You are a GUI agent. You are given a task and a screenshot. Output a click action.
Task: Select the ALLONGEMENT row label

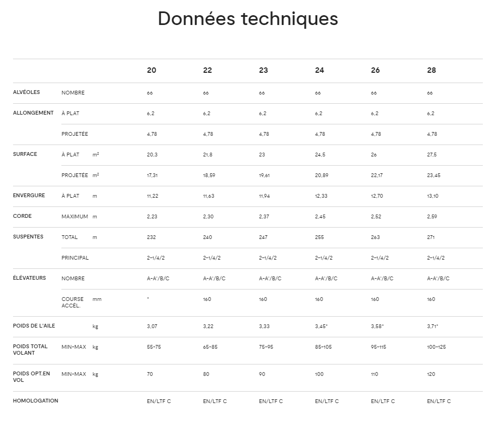33,113
